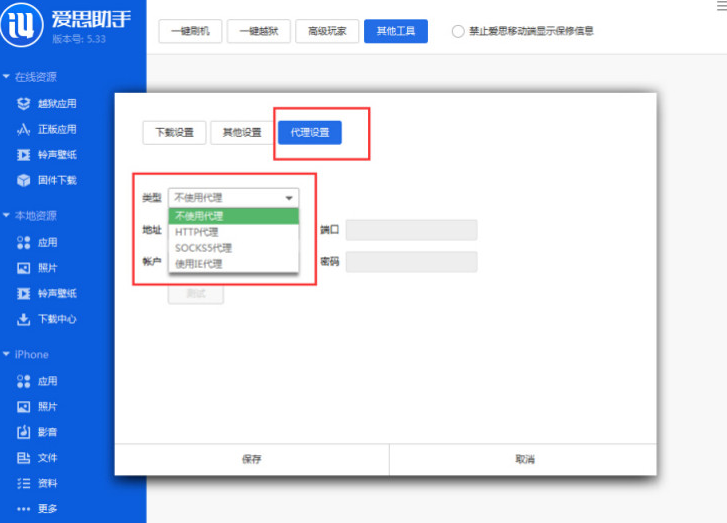
Task: Open the iPhone data icon (资料)
Action: (24, 484)
